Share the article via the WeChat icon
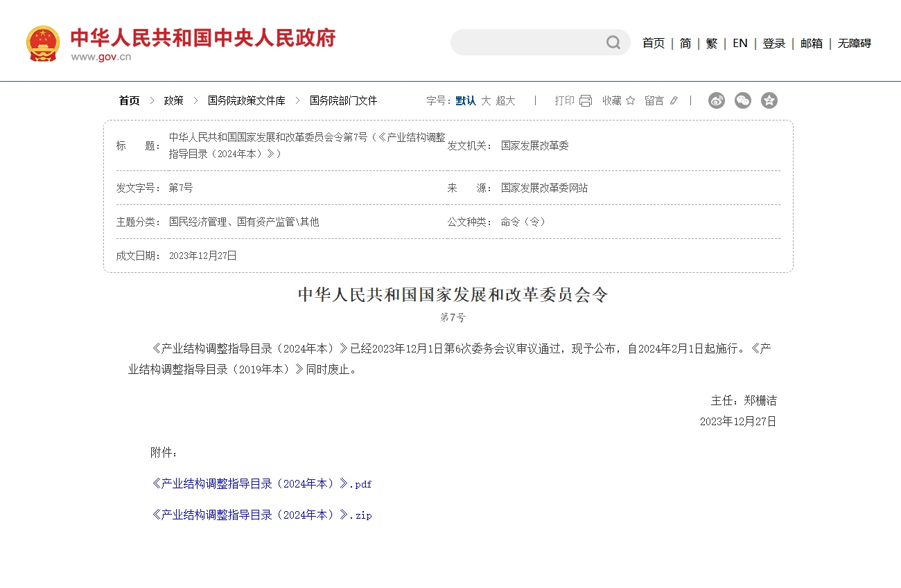 742,100
